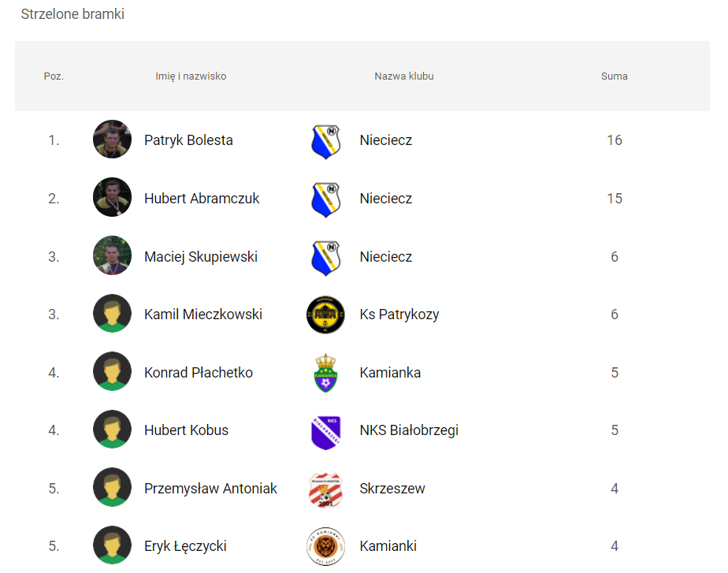Click Hubert Abramczuk's profile photo

113,197
